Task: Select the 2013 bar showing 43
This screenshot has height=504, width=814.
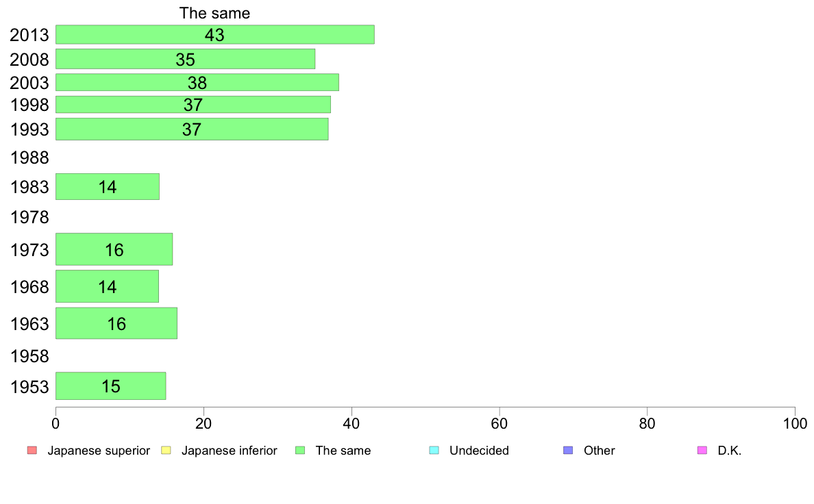Action: point(215,35)
